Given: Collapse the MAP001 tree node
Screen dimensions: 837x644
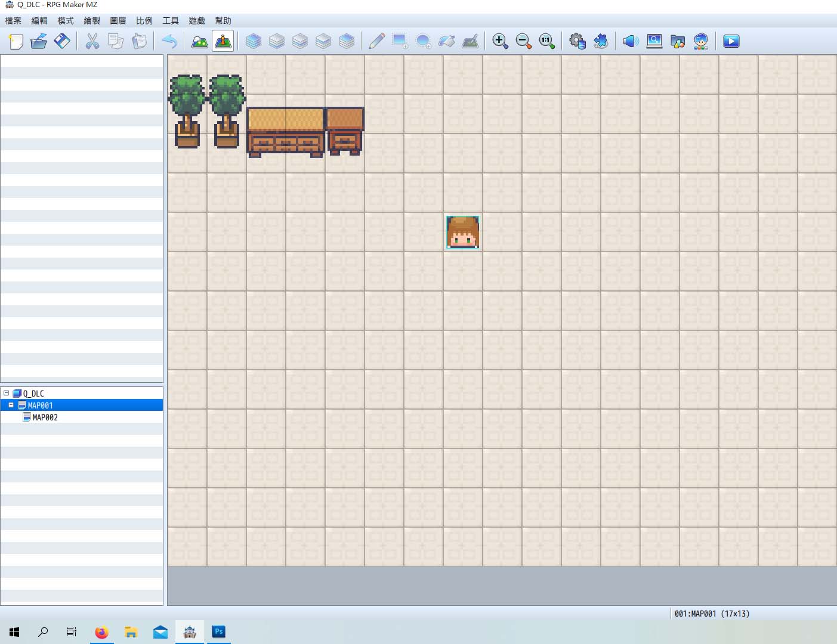Looking at the screenshot, I should click(11, 405).
